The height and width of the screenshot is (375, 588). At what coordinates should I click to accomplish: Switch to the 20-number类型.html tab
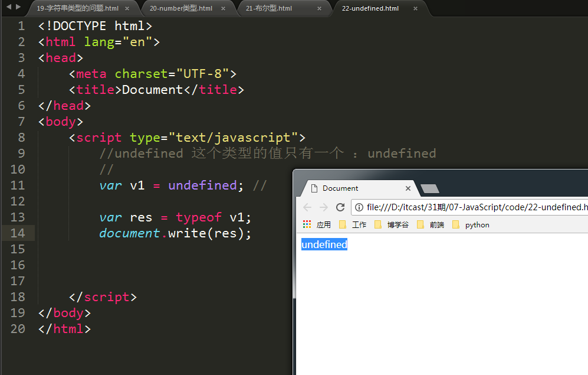[180, 9]
